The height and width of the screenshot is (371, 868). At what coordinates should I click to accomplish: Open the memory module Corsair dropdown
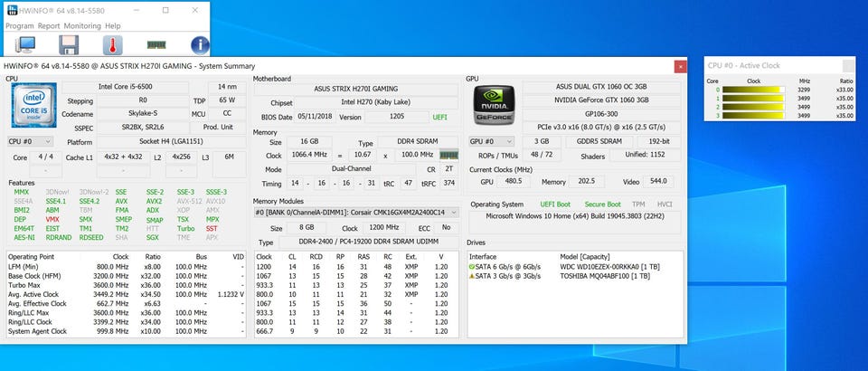(356, 213)
